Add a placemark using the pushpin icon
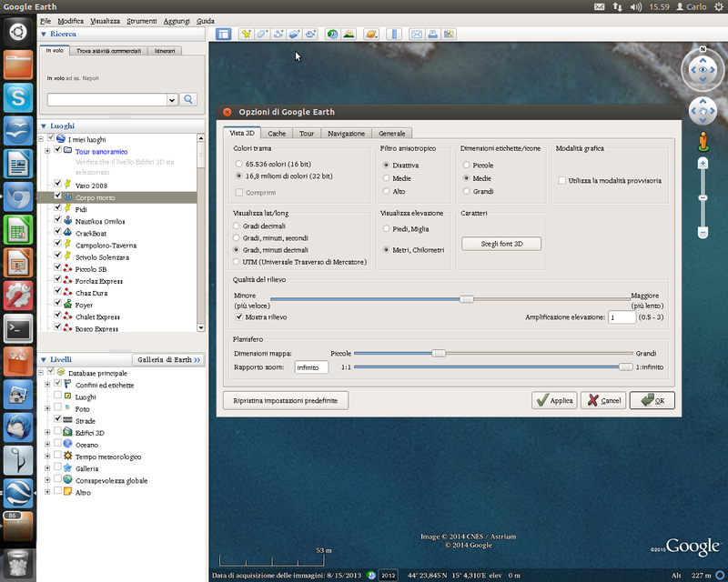Image resolution: width=728 pixels, height=582 pixels. click(246, 34)
